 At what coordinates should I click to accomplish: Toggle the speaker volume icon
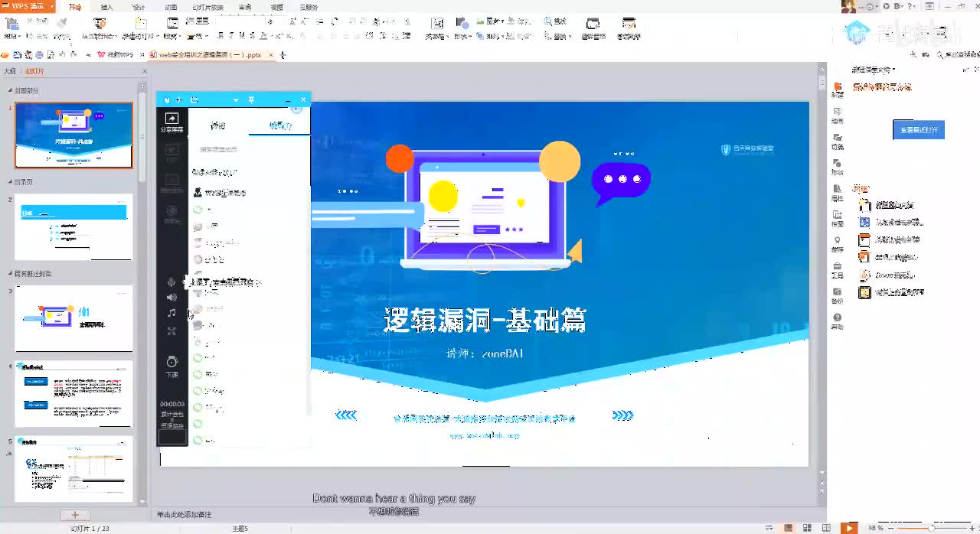point(171,298)
